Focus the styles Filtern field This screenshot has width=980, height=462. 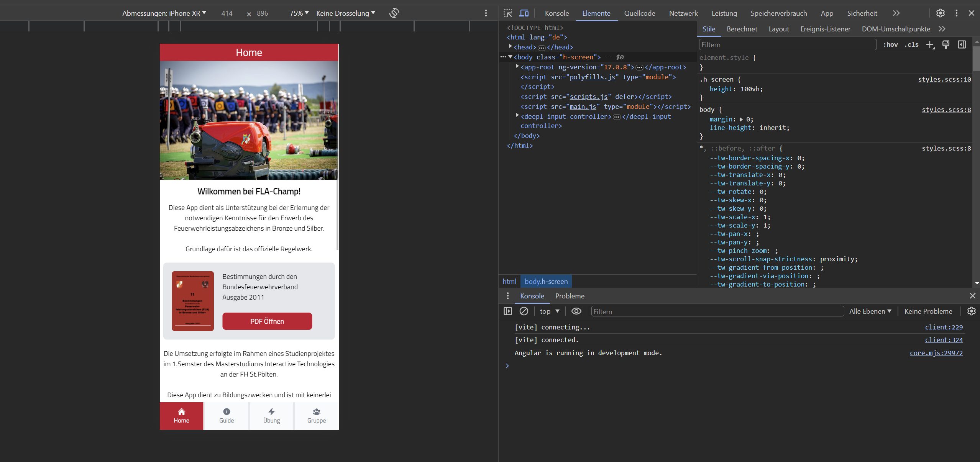point(788,44)
